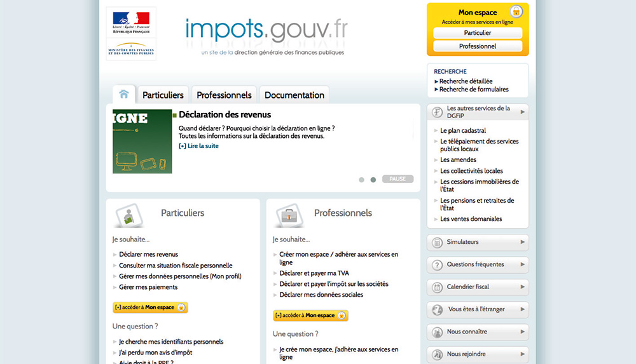Click the Déclaration des revenus headline

225,115
